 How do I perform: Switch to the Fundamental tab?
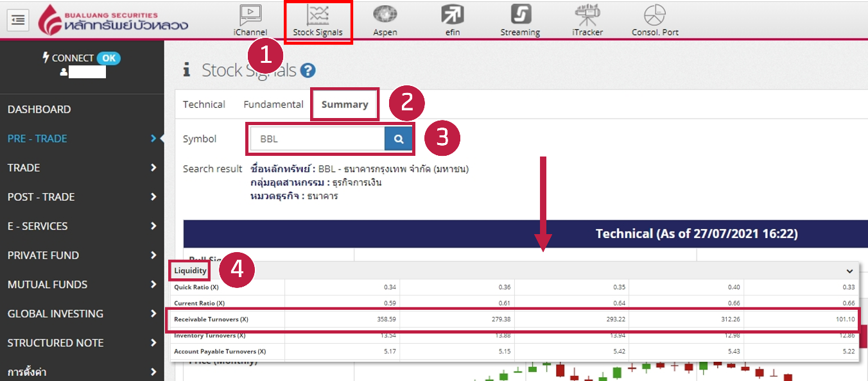pyautogui.click(x=273, y=105)
